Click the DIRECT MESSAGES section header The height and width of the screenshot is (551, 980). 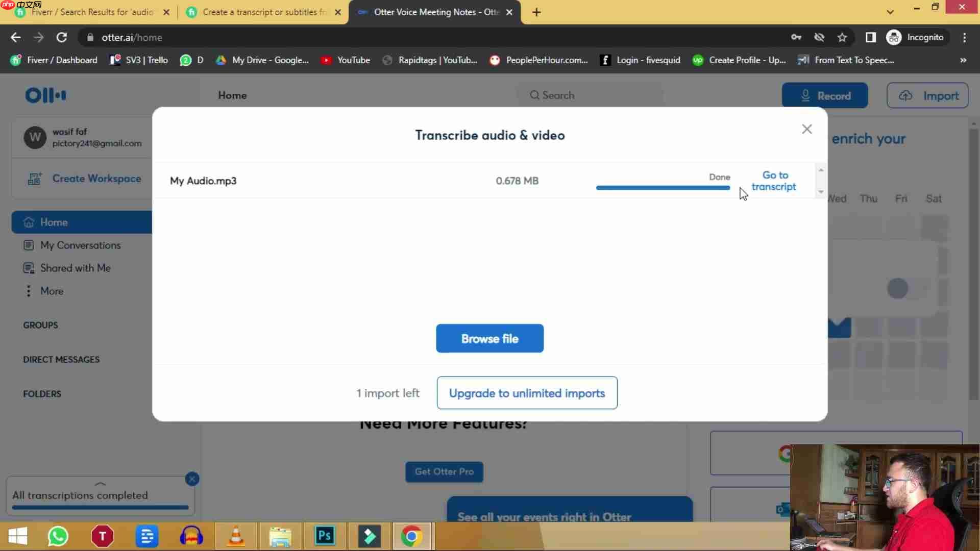(61, 360)
